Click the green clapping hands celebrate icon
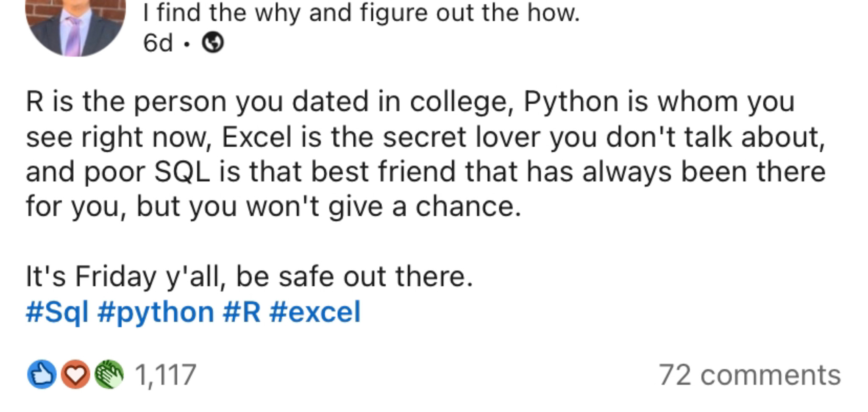 tap(109, 374)
